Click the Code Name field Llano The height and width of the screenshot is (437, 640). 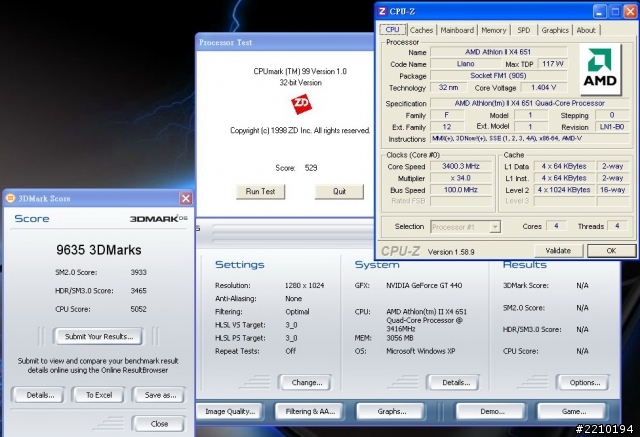(x=466, y=64)
